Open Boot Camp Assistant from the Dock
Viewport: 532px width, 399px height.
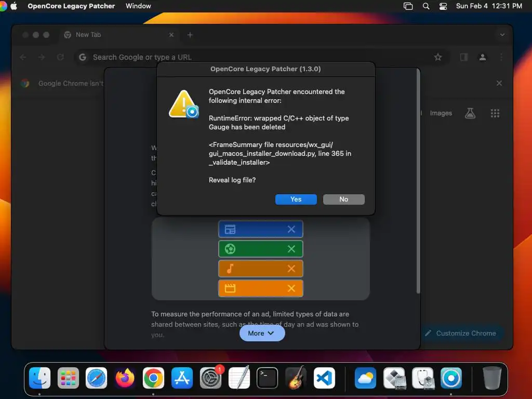394,378
